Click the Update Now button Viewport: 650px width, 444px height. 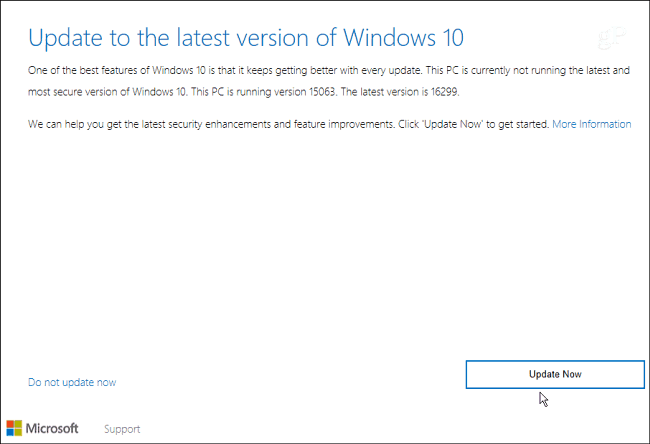pyautogui.click(x=555, y=374)
